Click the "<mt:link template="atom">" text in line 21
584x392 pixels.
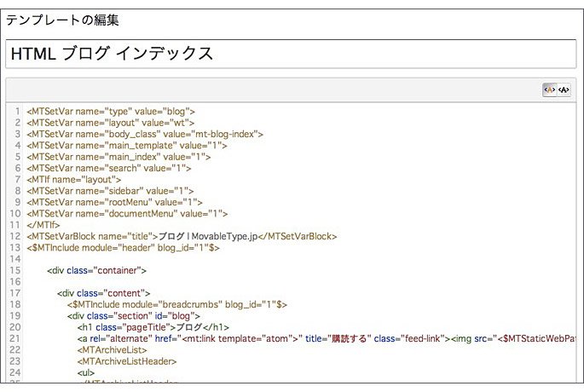(240, 338)
